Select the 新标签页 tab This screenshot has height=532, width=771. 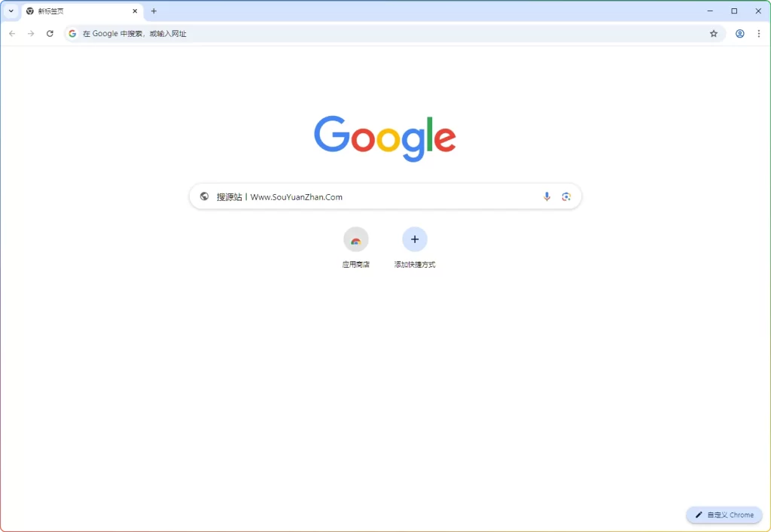pos(75,11)
